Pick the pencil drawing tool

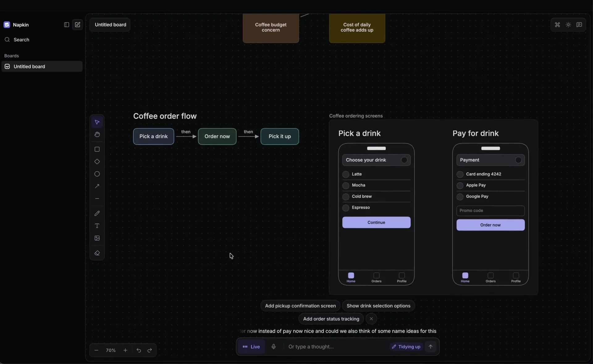[97, 213]
